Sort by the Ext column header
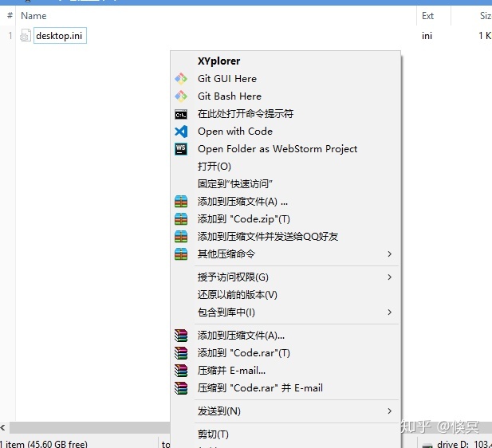492x448 pixels. (x=434, y=16)
